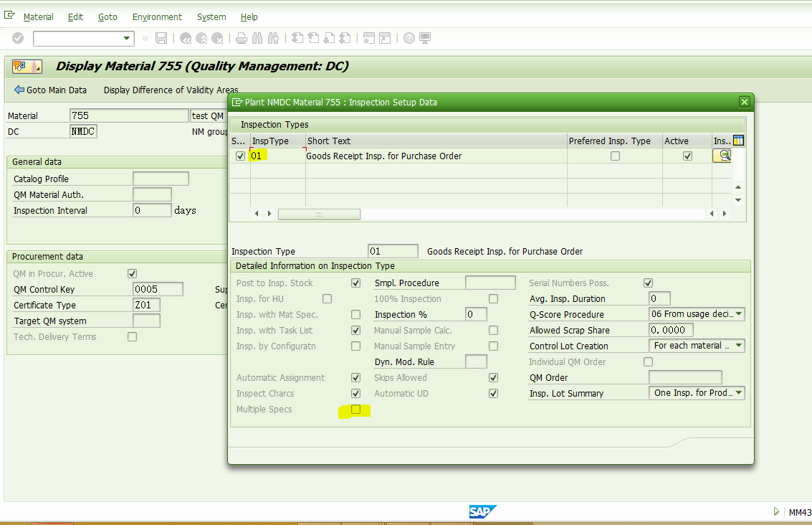812x525 pixels.
Task: Toggle Insp. with Task List checkbox
Action: pos(355,331)
